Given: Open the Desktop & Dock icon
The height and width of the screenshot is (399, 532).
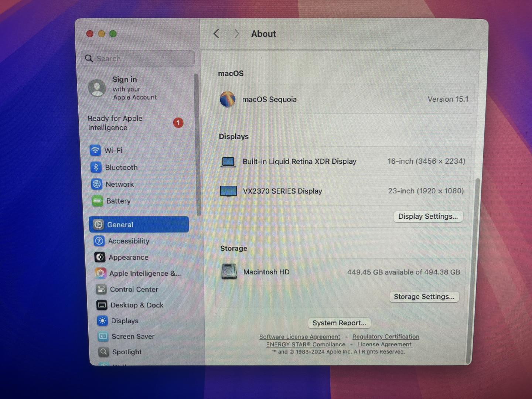Looking at the screenshot, I should (x=102, y=305).
